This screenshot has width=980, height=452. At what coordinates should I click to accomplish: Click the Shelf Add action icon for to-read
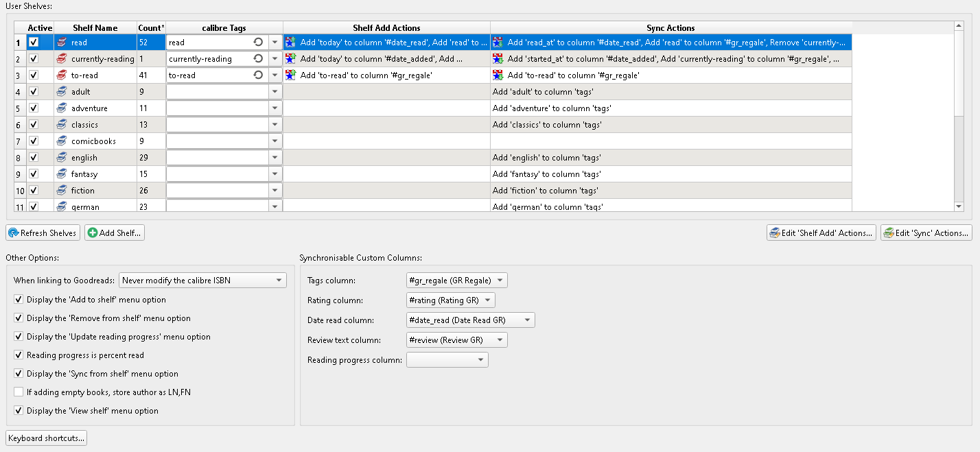coord(290,75)
